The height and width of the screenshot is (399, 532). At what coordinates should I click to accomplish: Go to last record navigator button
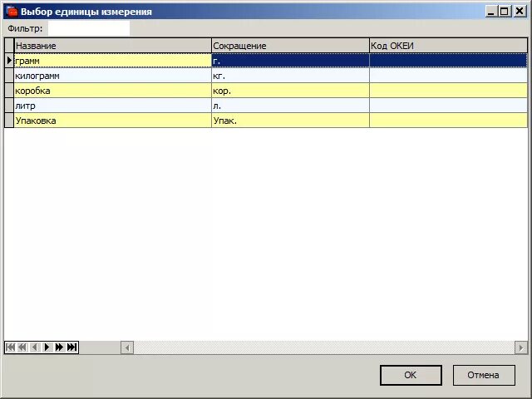click(x=71, y=347)
